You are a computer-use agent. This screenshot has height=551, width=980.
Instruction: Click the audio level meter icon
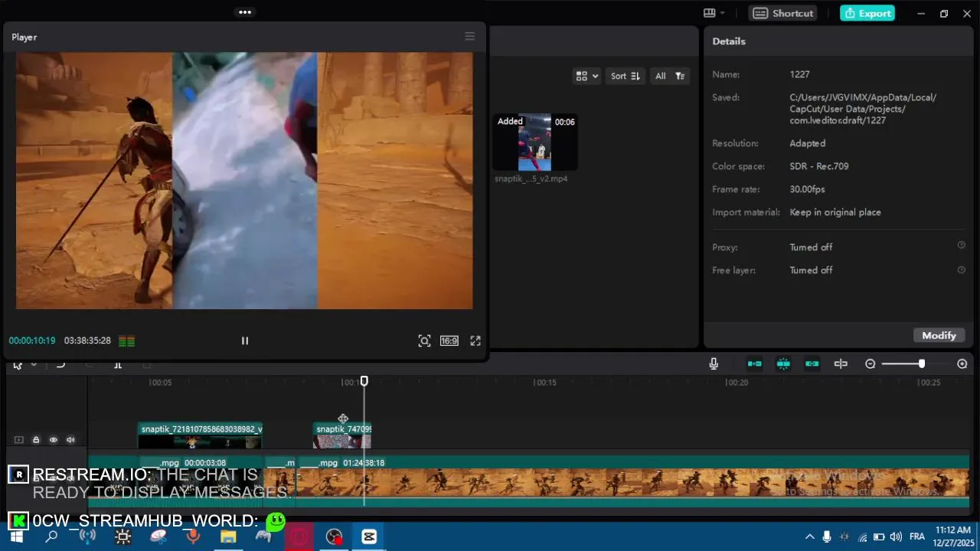(127, 341)
